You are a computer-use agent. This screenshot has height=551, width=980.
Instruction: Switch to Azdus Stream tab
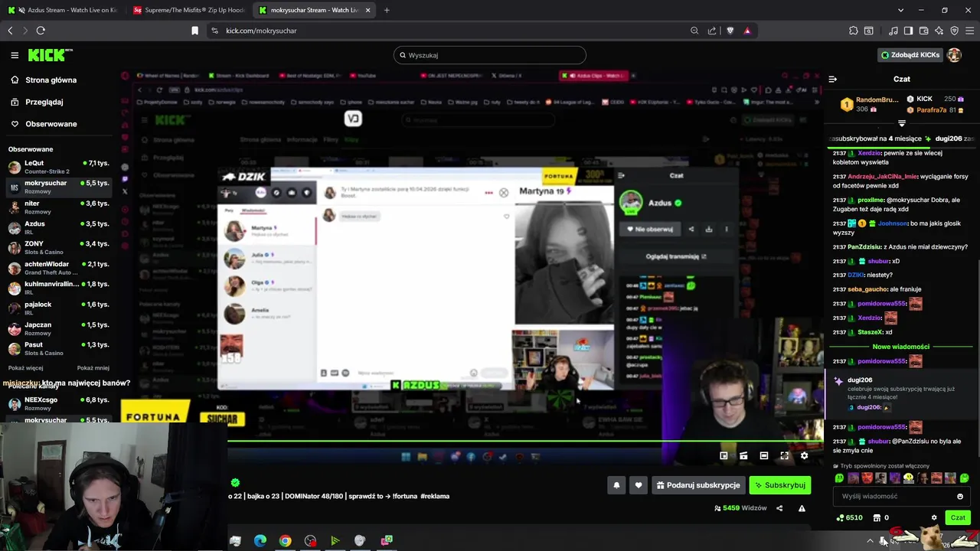pos(63,10)
